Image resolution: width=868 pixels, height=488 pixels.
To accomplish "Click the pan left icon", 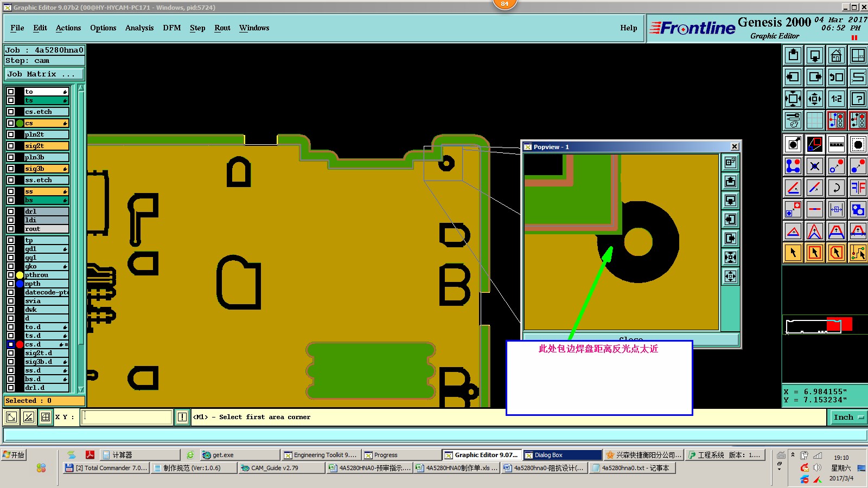I will pyautogui.click(x=793, y=77).
